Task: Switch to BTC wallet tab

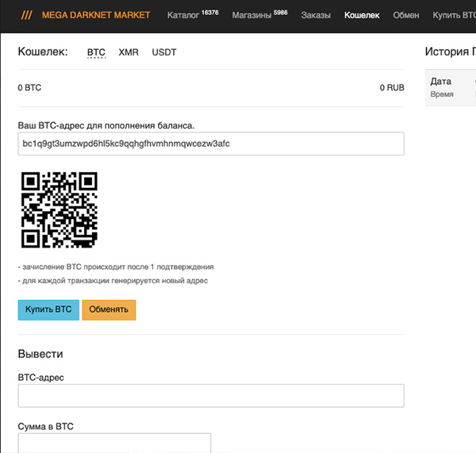Action: (96, 52)
